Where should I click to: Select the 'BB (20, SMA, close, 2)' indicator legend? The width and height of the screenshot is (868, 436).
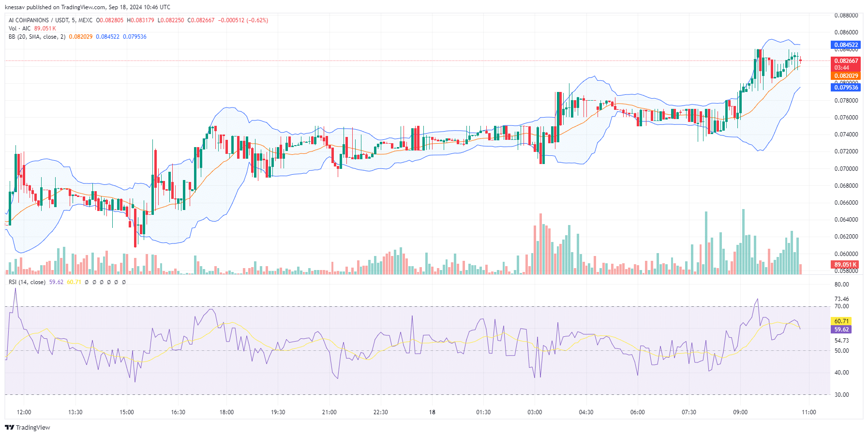coord(37,37)
